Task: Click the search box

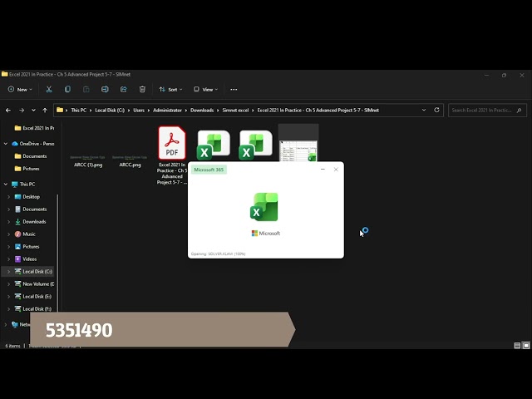Action: (487, 111)
